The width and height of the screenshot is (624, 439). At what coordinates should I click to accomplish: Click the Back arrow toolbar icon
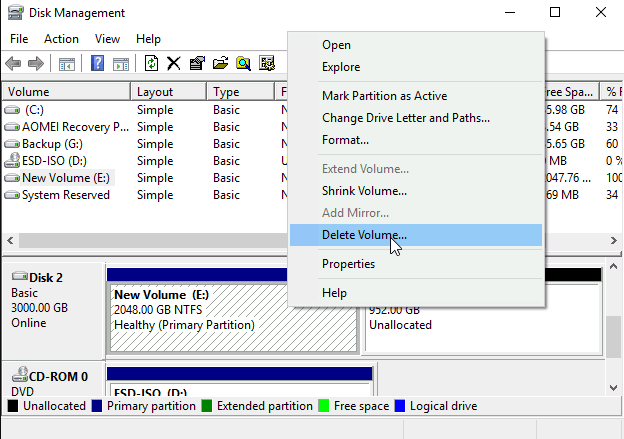14,63
